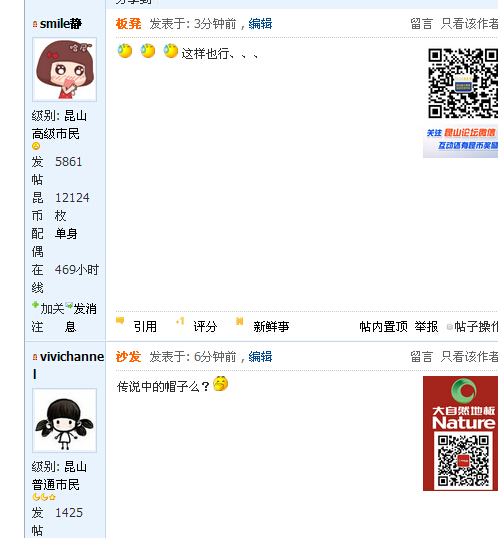Viewport: 498px width, 538px height.
Task: Click the 帖子操作 icon
Action: [x=450, y=327]
